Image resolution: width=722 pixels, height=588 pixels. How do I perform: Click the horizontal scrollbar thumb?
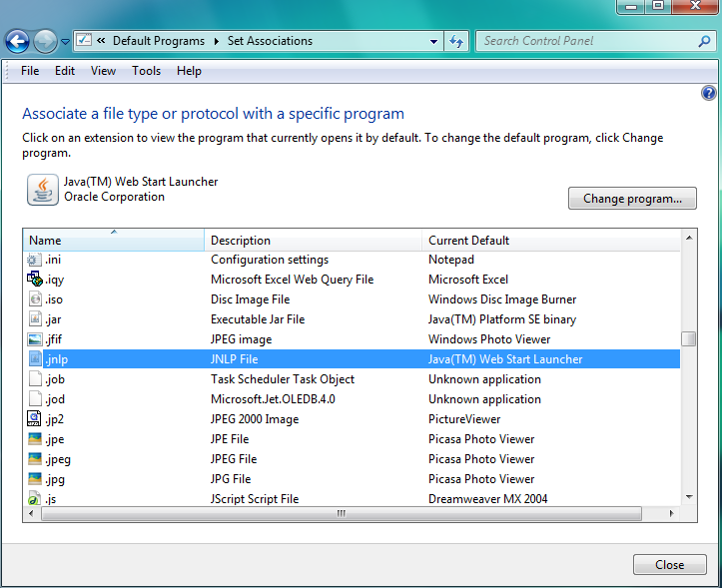(342, 513)
